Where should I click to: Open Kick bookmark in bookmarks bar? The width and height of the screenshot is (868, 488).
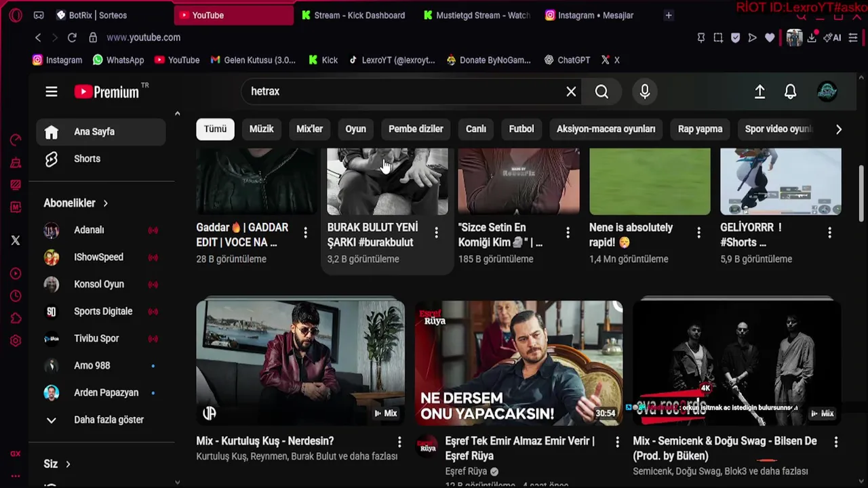323,60
